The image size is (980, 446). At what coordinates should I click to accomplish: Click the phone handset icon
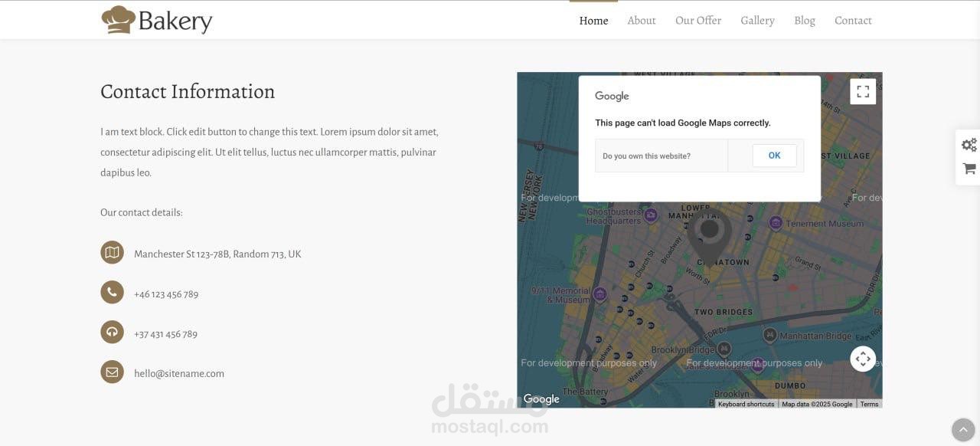112,292
